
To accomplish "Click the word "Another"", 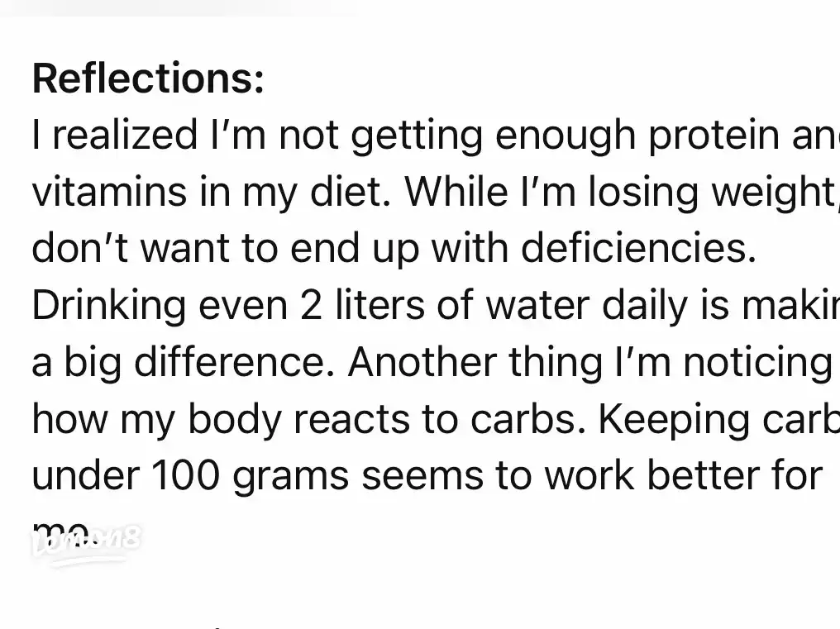I will pos(422,362).
